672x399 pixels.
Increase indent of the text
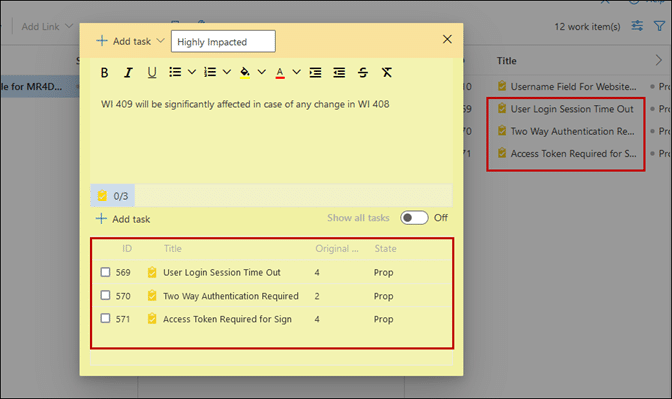[x=315, y=72]
